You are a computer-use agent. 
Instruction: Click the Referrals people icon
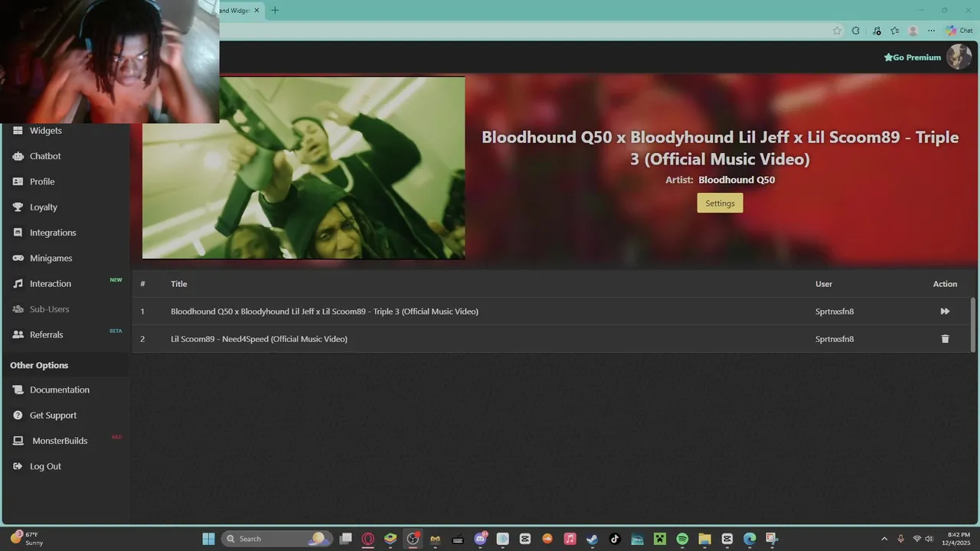(18, 334)
